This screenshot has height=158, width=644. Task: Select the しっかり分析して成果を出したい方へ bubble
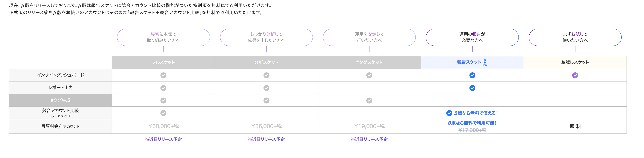[266, 37]
